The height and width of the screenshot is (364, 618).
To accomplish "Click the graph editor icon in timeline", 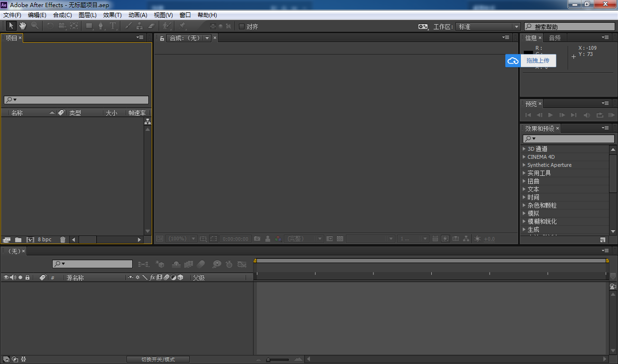I will pos(242,264).
